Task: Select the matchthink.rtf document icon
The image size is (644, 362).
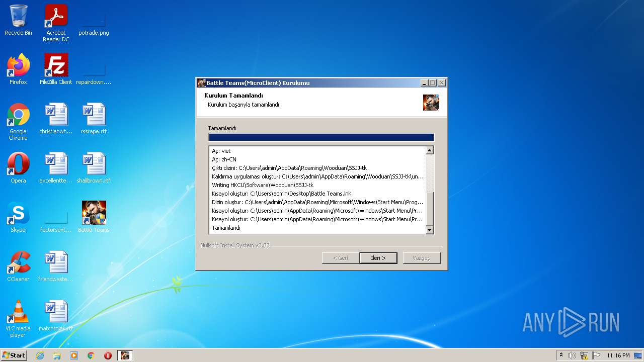Action: pos(56,316)
